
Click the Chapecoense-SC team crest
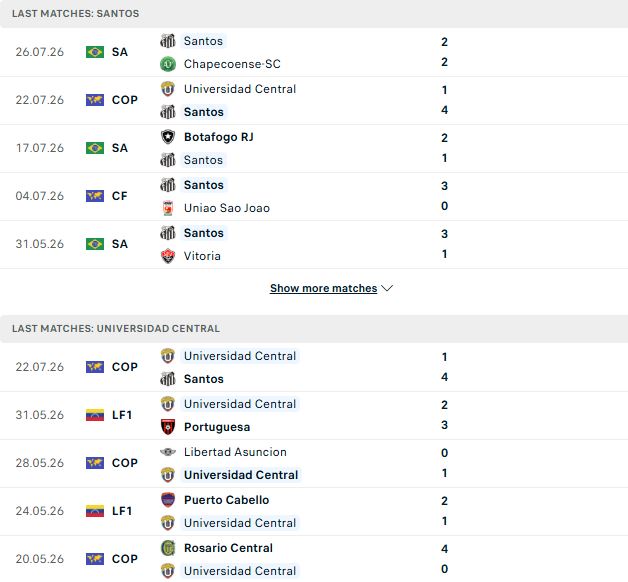[x=168, y=64]
